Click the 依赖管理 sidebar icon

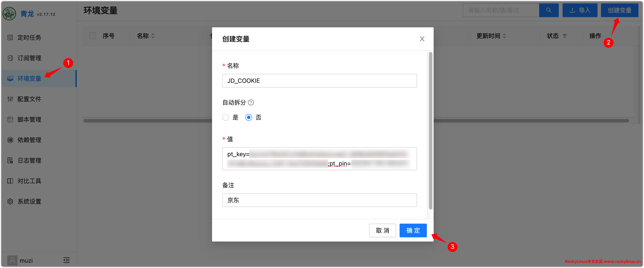click(10, 140)
